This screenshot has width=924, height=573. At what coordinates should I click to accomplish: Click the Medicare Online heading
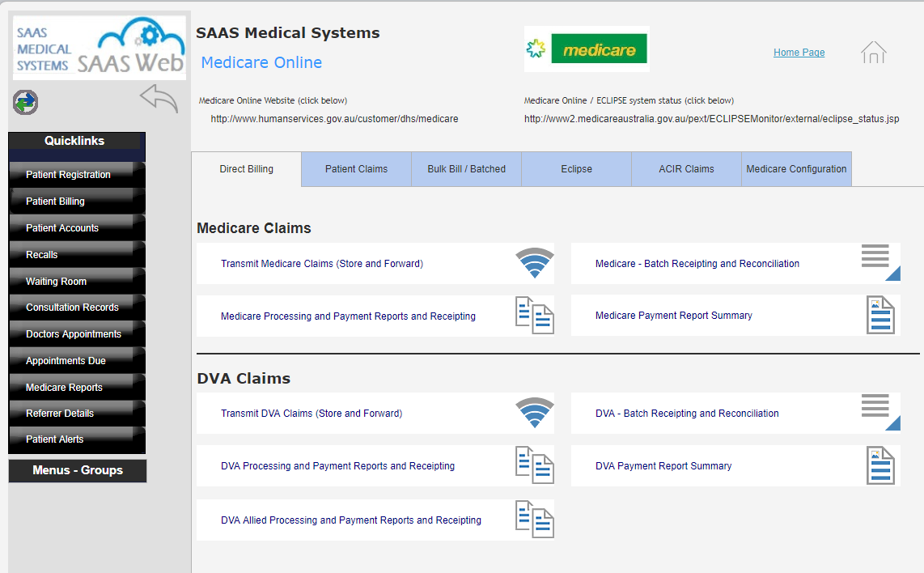261,62
